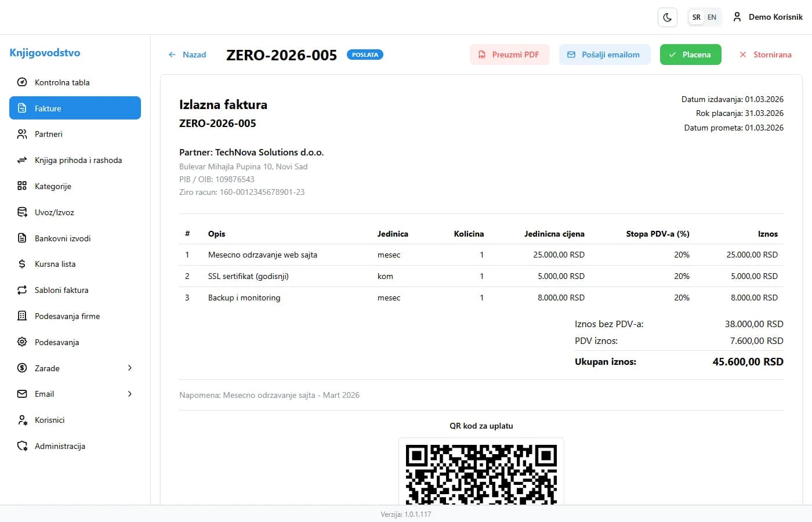Viewport: 812px width, 522px height.
Task: Click the Bankovni izvodi file icon
Action: point(22,238)
